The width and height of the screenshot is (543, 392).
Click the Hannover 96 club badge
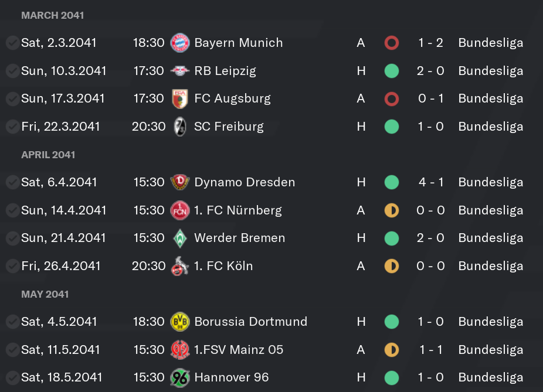(x=180, y=377)
